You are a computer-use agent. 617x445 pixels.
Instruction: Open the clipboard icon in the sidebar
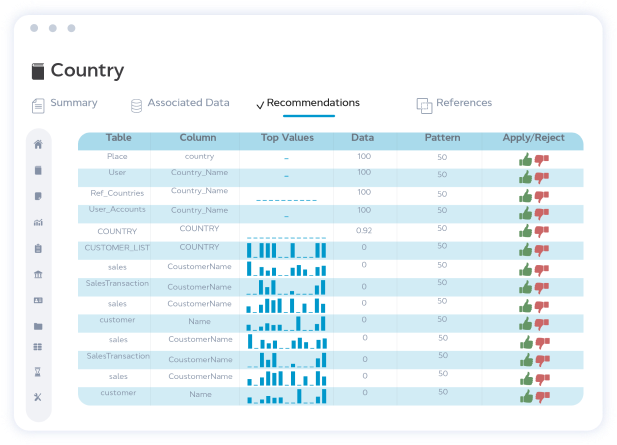tap(38, 248)
